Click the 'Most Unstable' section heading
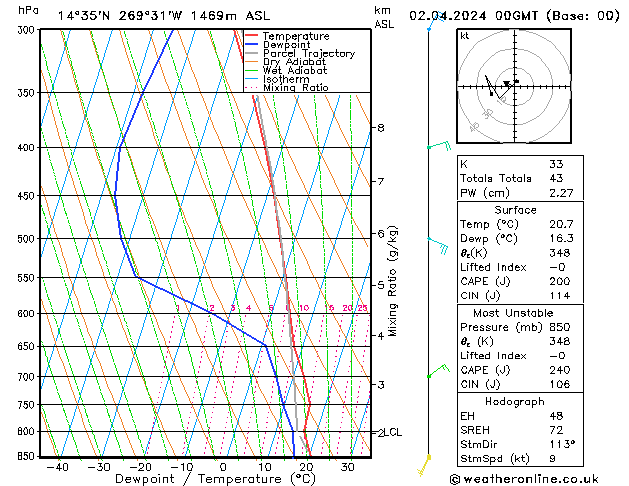629x486 pixels. pos(513,313)
